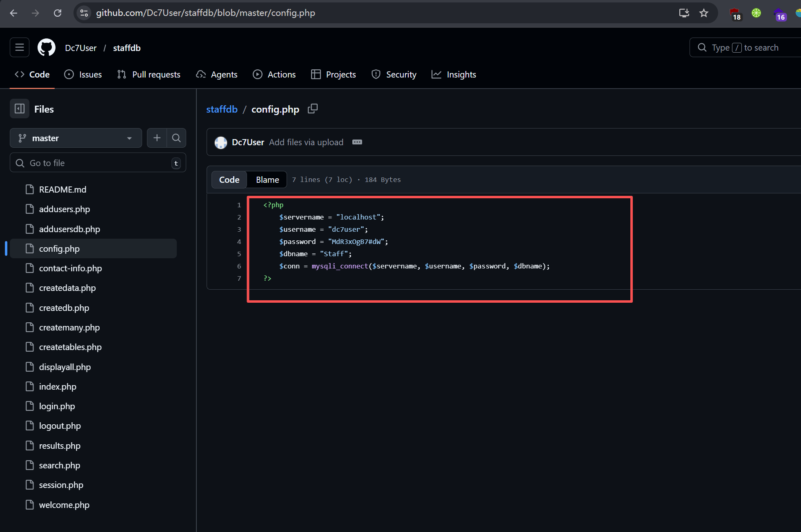Click the search files magnifier button
The image size is (801, 532).
pos(176,138)
